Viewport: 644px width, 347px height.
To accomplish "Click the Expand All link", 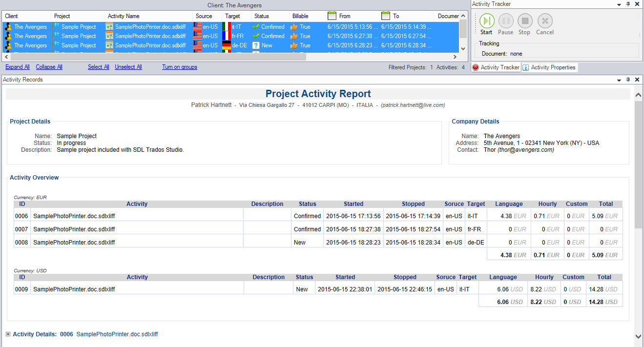I will [x=18, y=67].
